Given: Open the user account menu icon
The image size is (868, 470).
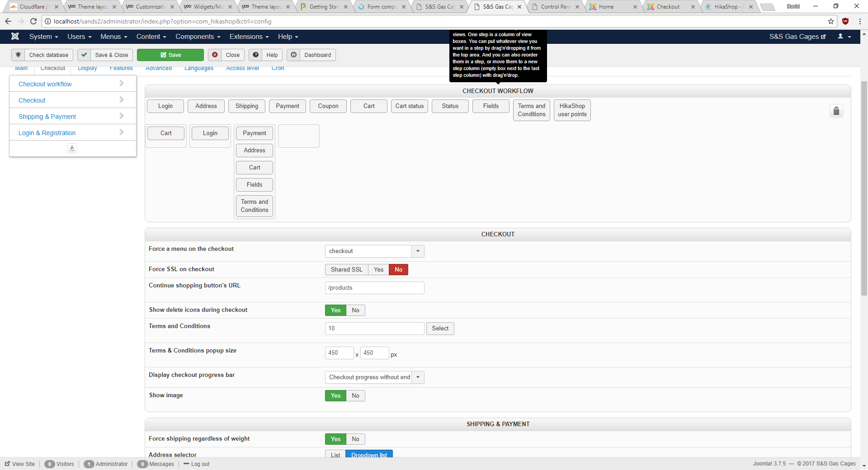Looking at the screenshot, I should 844,37.
